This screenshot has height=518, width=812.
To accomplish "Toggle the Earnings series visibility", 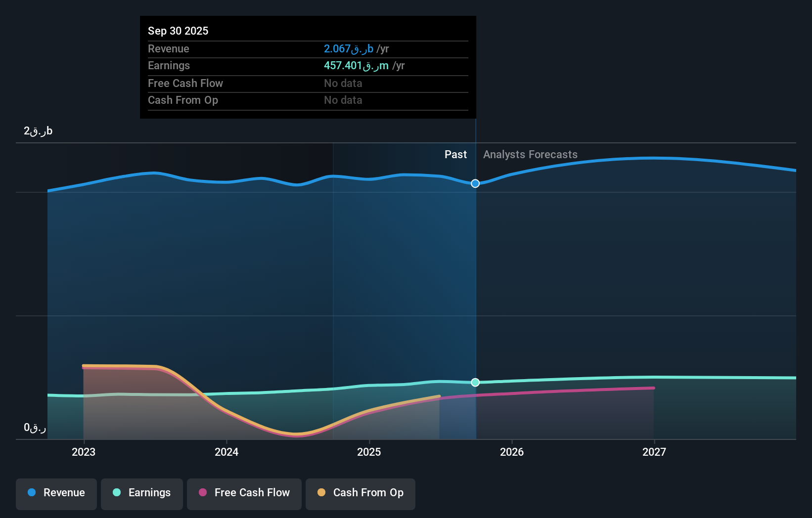I will coord(141,493).
